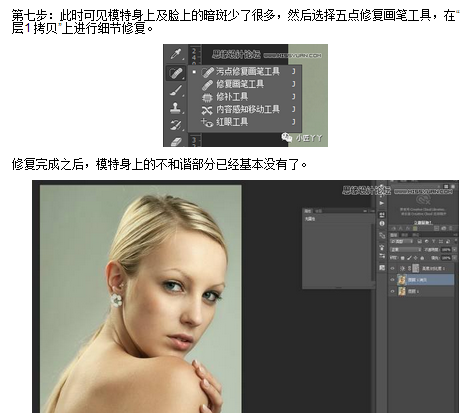Click the libraries panel stock search icon
Image resolution: width=460 pixels, height=413 pixels.
[436, 228]
